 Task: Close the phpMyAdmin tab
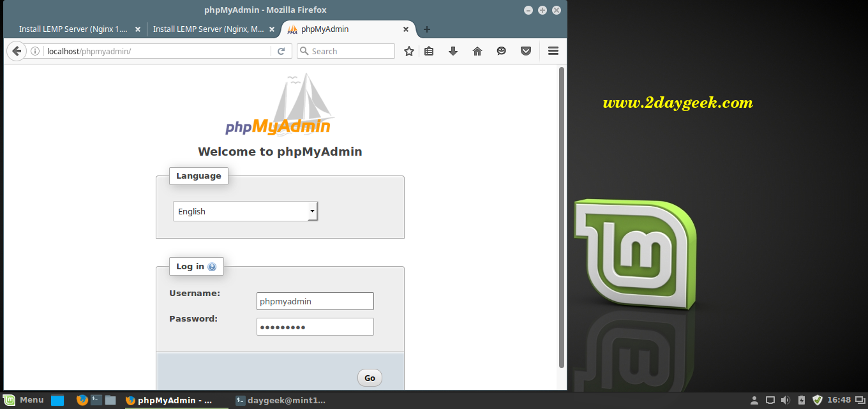click(x=405, y=29)
